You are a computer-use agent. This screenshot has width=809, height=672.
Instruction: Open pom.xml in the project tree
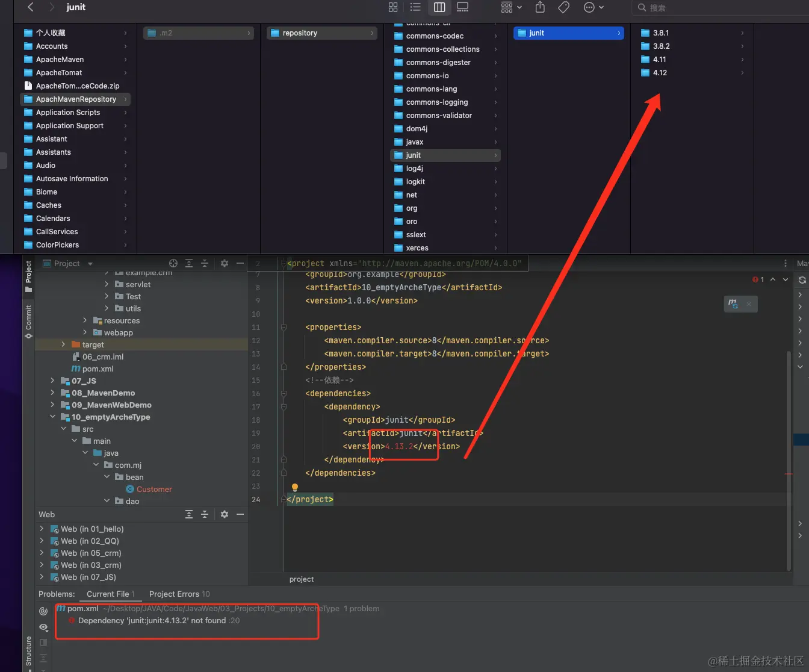93,369
